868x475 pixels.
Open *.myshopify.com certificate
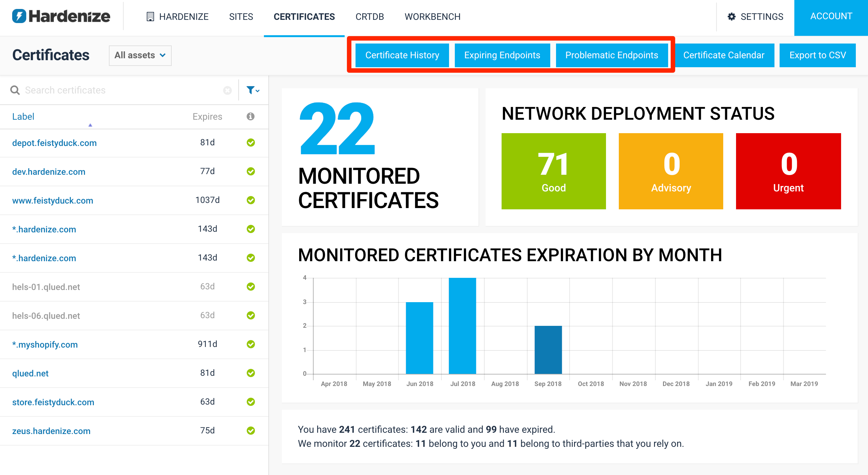point(45,344)
